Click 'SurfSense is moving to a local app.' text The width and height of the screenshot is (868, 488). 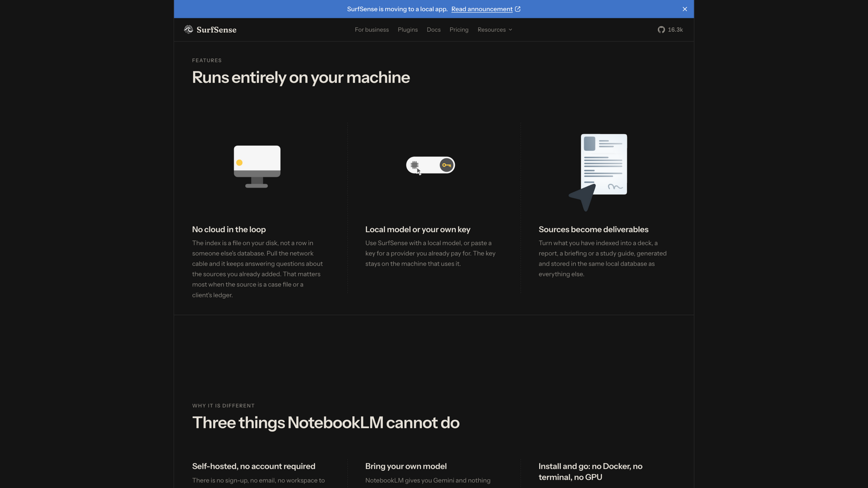coord(397,9)
